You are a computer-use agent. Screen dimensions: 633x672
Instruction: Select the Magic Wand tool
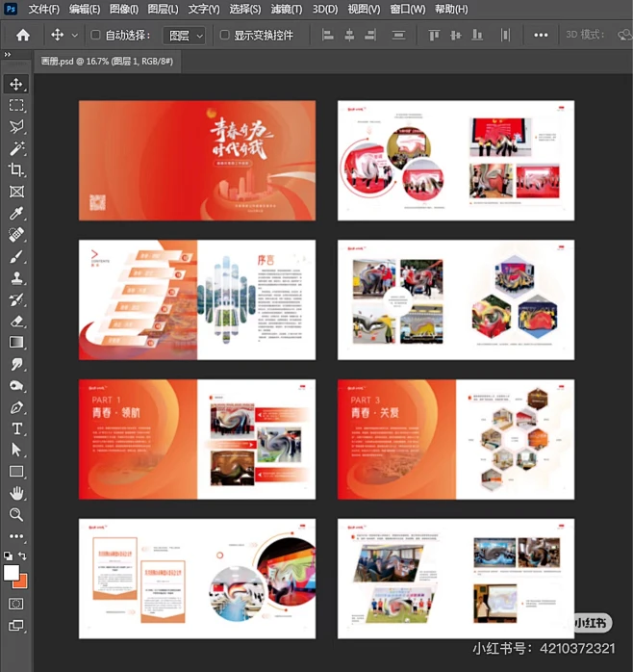click(16, 148)
